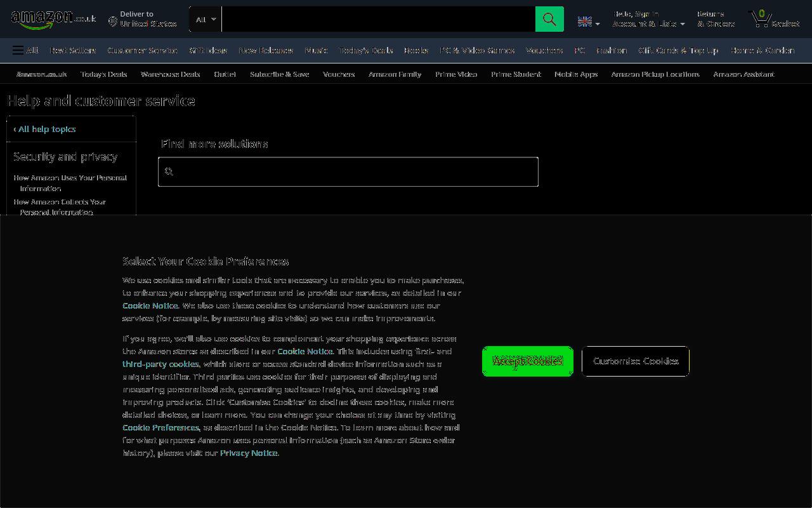Open the Cookie Preferences link
The width and height of the screenshot is (812, 508).
pyautogui.click(x=161, y=427)
